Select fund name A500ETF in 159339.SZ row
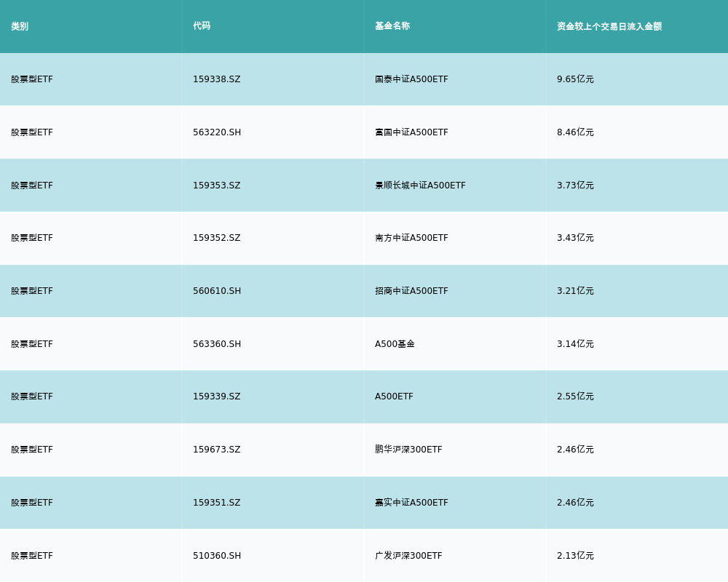 [x=394, y=396]
